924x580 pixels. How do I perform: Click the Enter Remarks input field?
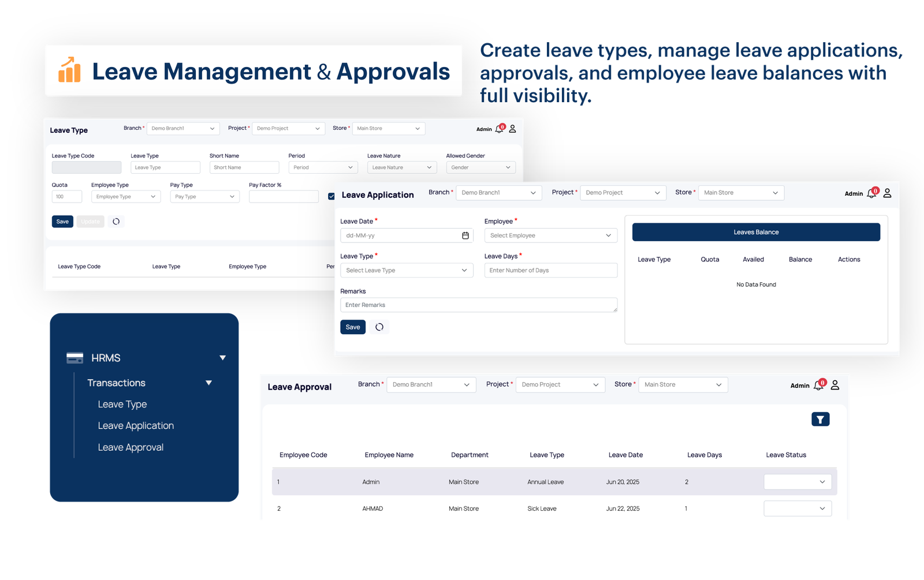click(x=478, y=305)
